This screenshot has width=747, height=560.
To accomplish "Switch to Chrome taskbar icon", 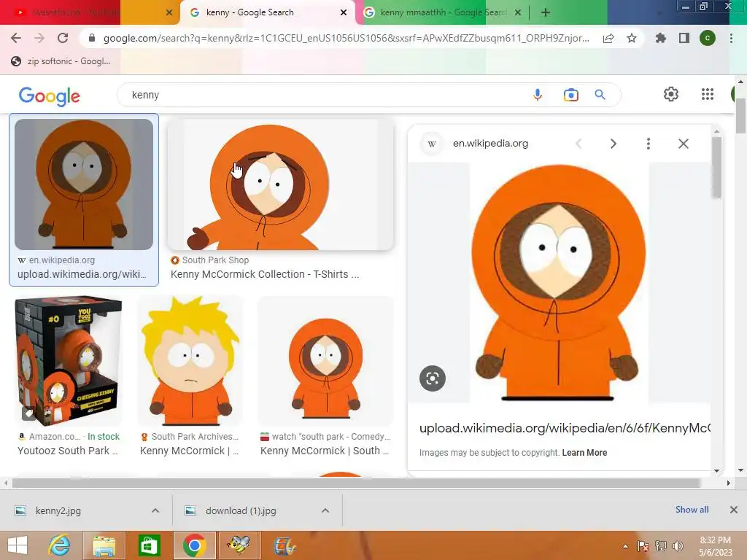I will click(x=194, y=545).
